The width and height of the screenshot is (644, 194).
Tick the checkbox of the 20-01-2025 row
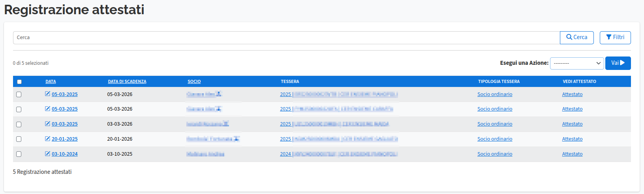click(19, 139)
